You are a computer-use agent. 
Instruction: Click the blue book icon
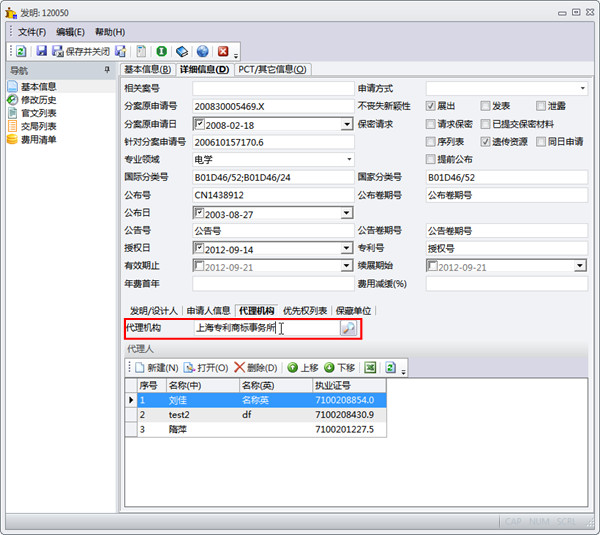click(182, 51)
